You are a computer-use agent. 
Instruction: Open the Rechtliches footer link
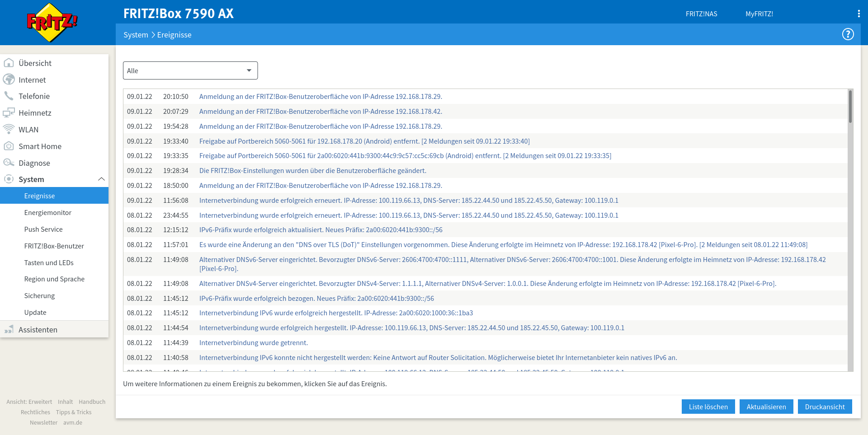(x=35, y=412)
